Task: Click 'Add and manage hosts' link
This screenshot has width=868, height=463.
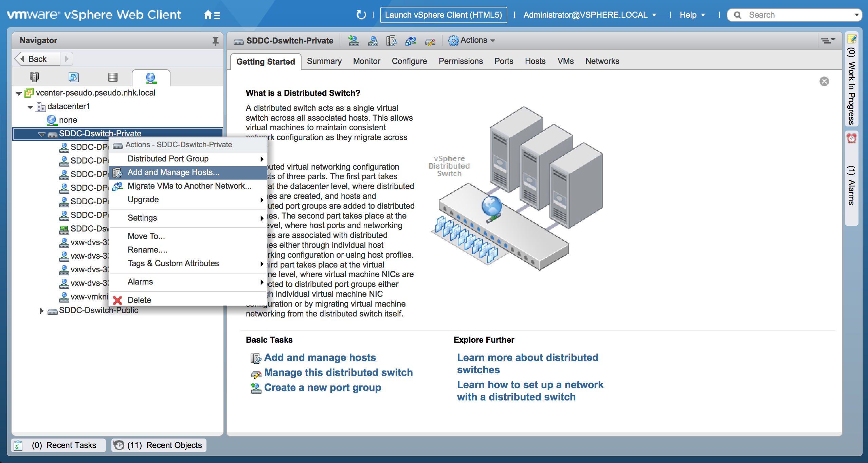Action: click(x=320, y=358)
